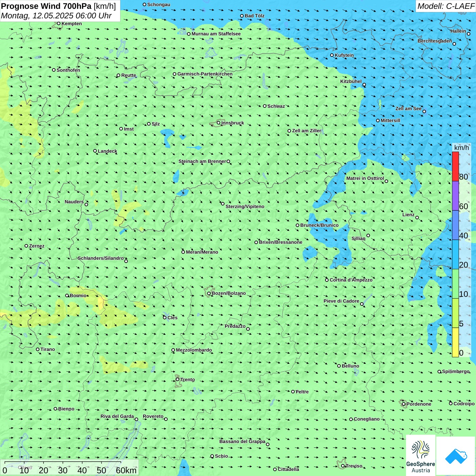Viewport: 476px width, 476px height.
Task: Click the 'Berchtesgaden' label
Action: [x=435, y=41]
